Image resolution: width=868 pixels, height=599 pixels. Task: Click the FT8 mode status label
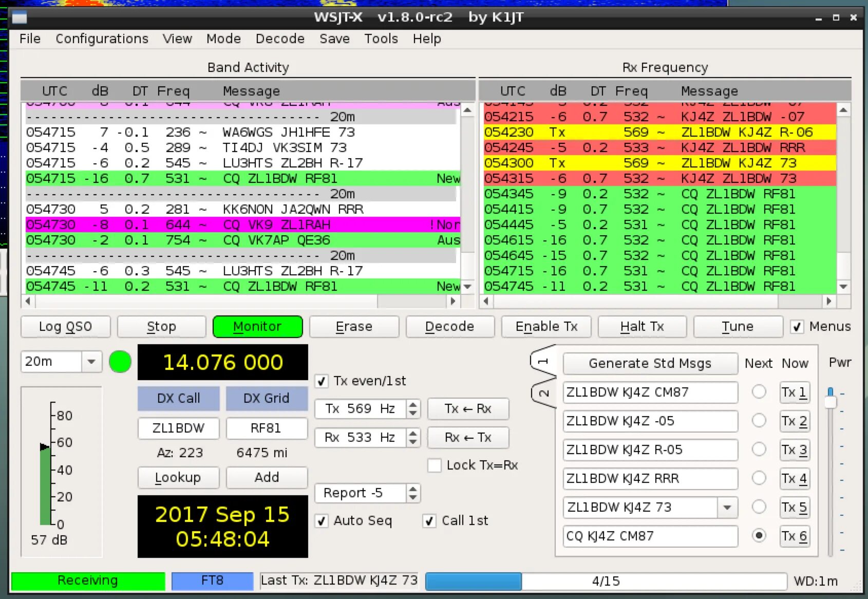(212, 581)
